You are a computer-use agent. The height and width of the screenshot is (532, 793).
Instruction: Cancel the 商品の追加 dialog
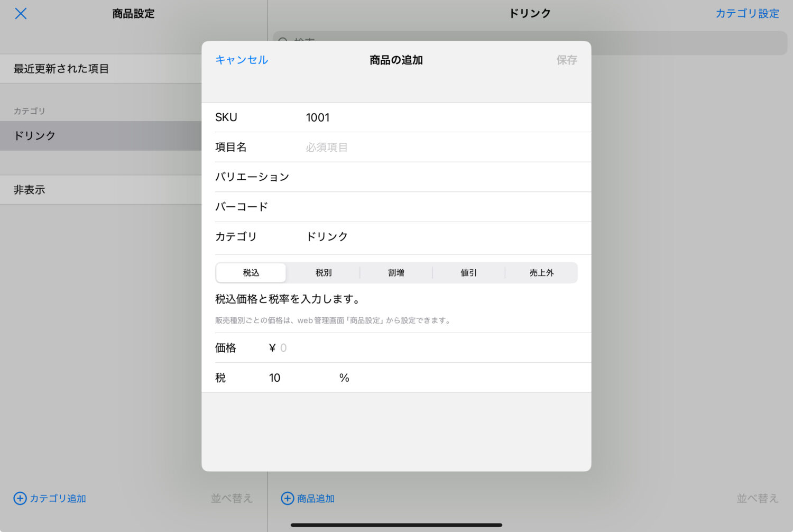(x=242, y=60)
